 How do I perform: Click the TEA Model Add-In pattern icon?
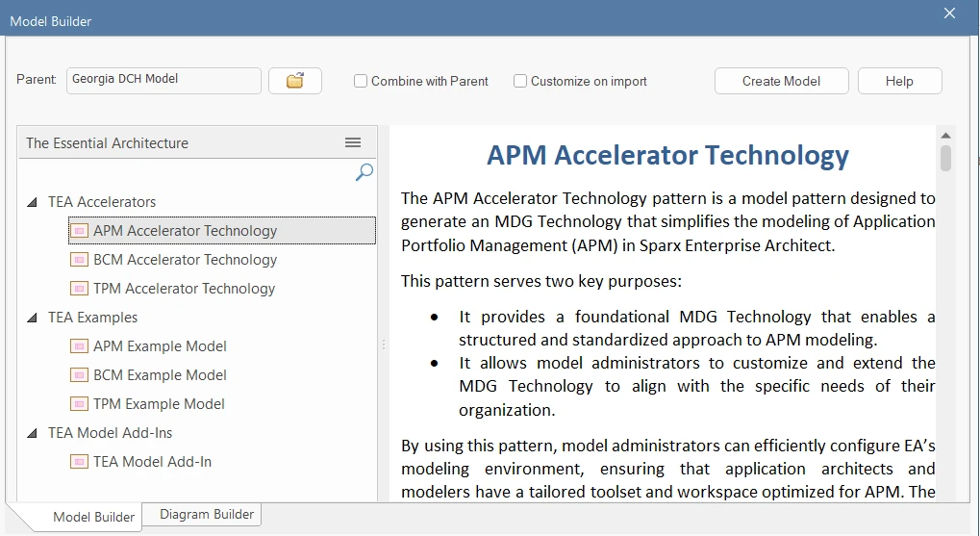tap(79, 462)
